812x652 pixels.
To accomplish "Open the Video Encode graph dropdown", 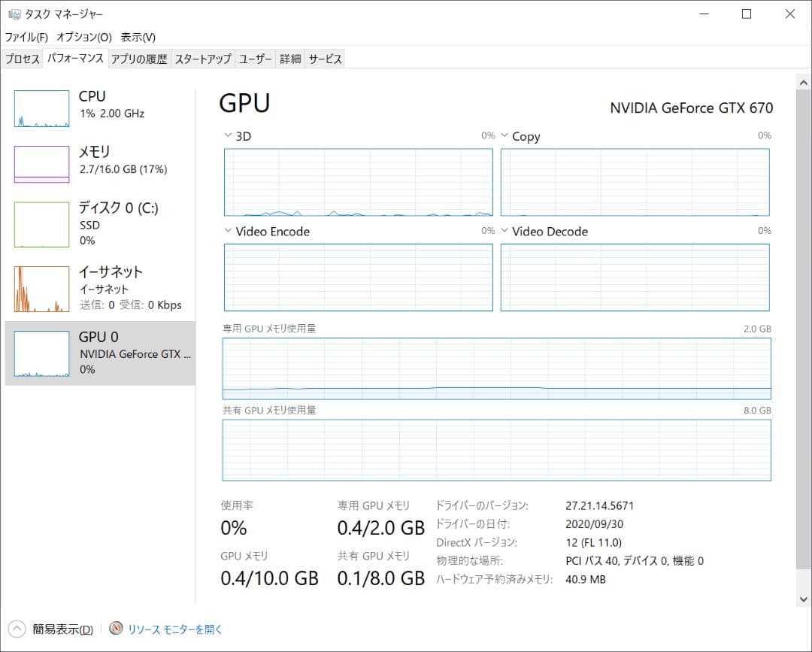I will pyautogui.click(x=226, y=231).
